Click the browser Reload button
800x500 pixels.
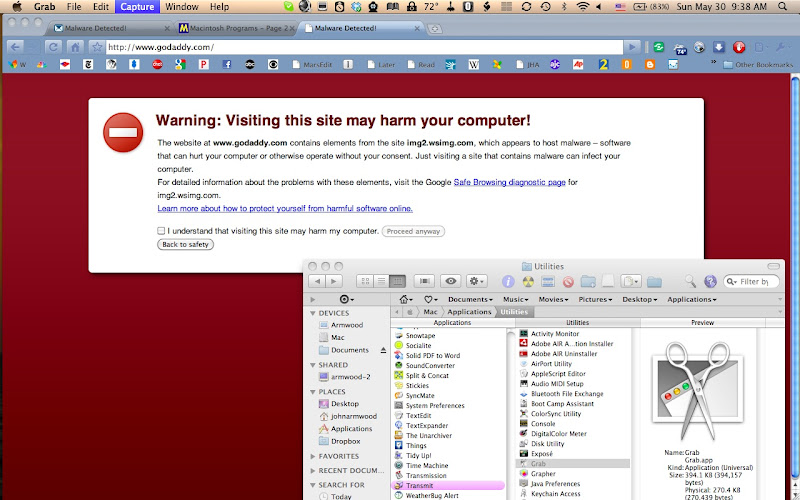[53, 47]
